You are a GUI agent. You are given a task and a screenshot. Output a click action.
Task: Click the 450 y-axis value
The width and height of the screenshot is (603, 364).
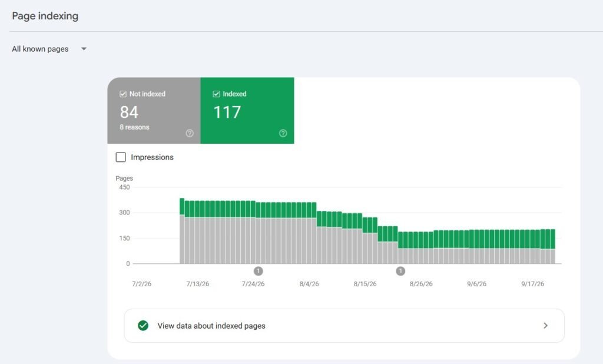click(124, 187)
